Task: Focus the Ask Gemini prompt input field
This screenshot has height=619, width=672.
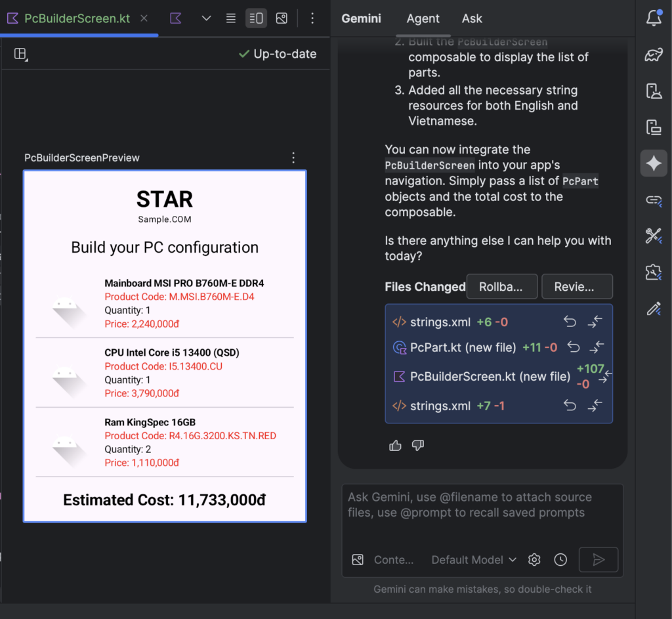Action: tap(482, 512)
